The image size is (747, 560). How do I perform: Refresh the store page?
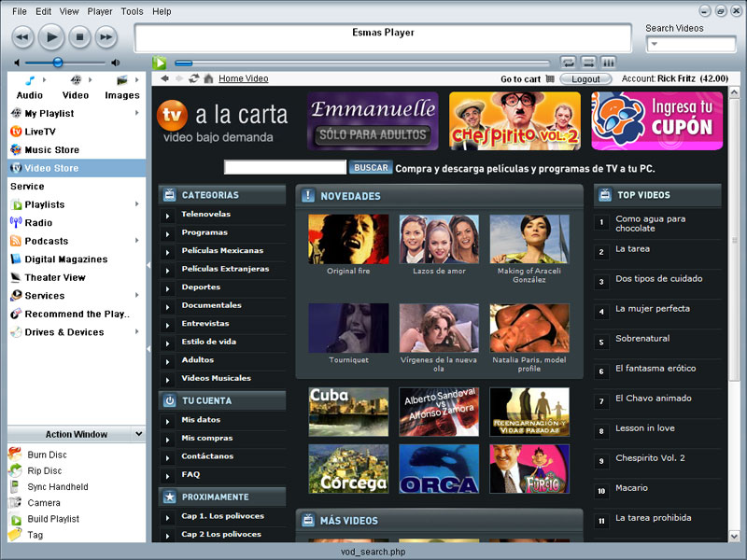click(x=193, y=78)
